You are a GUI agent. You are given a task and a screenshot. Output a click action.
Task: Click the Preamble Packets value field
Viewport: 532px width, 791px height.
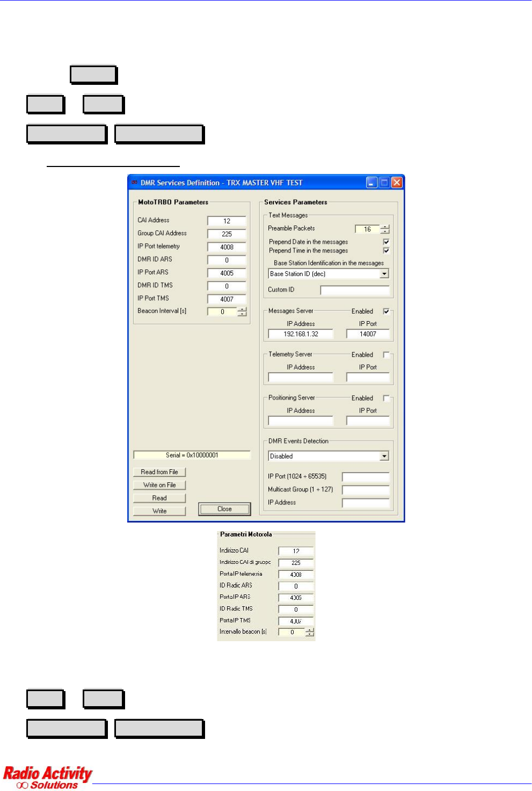point(367,229)
